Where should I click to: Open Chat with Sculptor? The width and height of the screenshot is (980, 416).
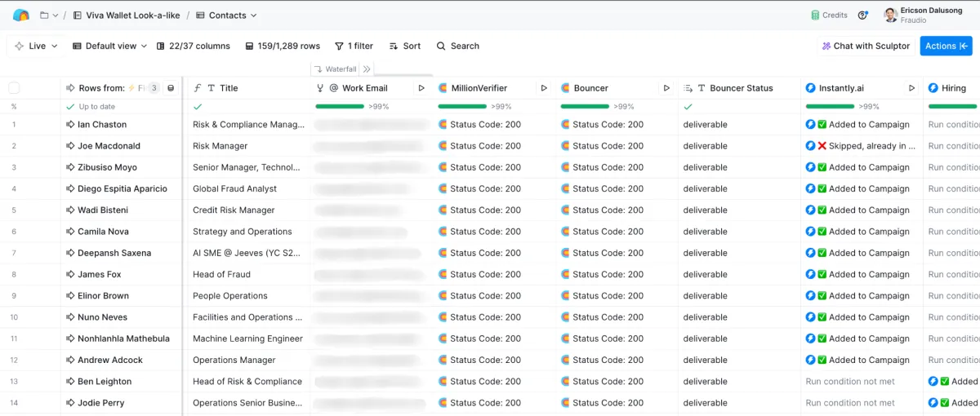click(865, 46)
